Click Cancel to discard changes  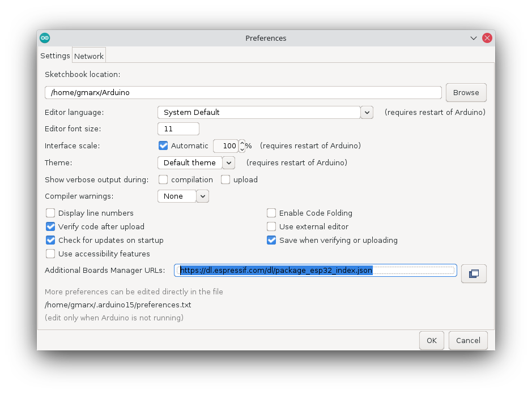click(x=468, y=340)
